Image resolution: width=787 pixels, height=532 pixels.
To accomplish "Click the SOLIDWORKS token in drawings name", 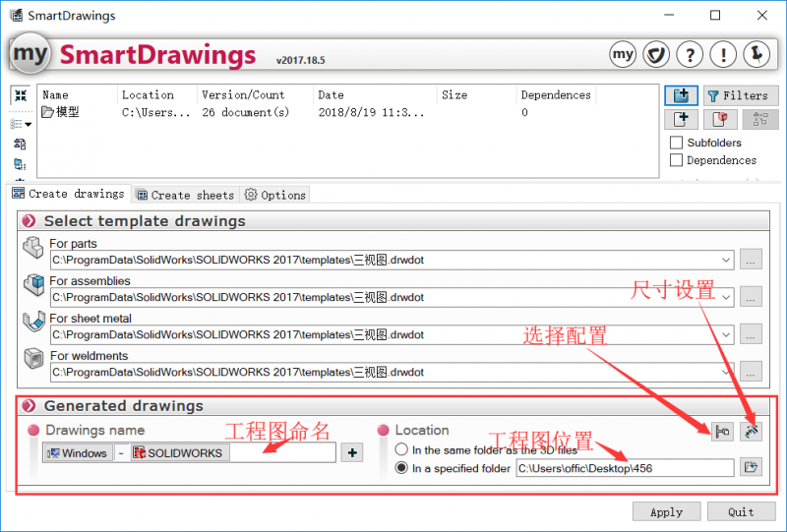I will tap(180, 452).
